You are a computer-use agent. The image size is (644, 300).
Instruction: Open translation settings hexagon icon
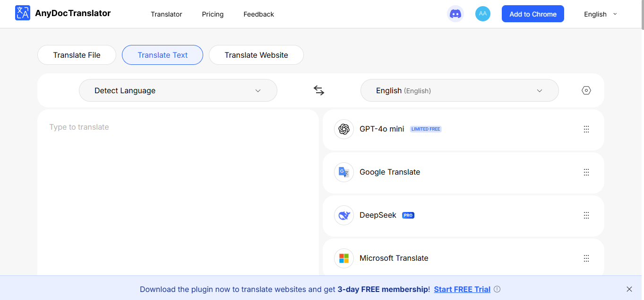tap(586, 90)
